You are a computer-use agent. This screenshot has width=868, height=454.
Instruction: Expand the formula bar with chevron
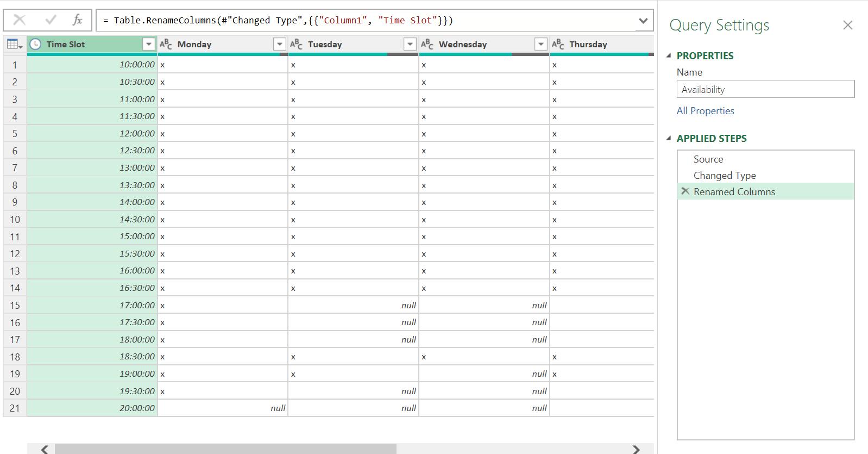click(643, 21)
